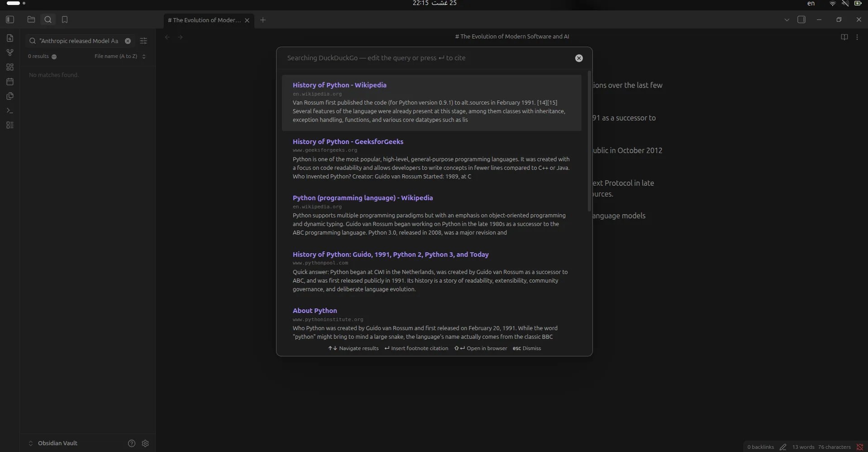The image size is (868, 452).
Task: Open a new tab with plus icon
Action: [263, 20]
